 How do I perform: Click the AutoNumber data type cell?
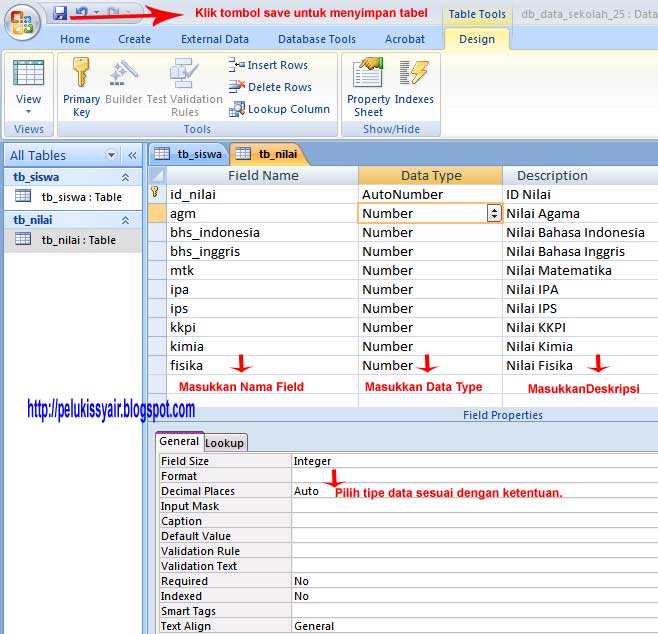431,194
